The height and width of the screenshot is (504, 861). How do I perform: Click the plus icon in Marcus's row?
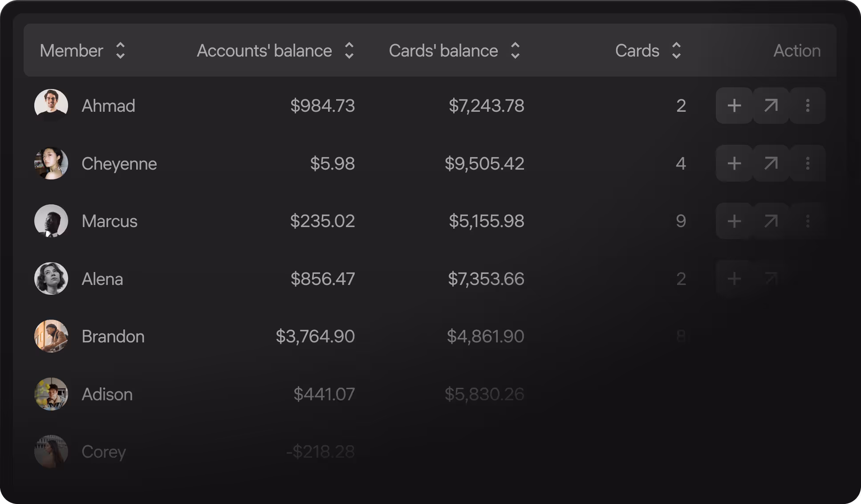(x=734, y=221)
